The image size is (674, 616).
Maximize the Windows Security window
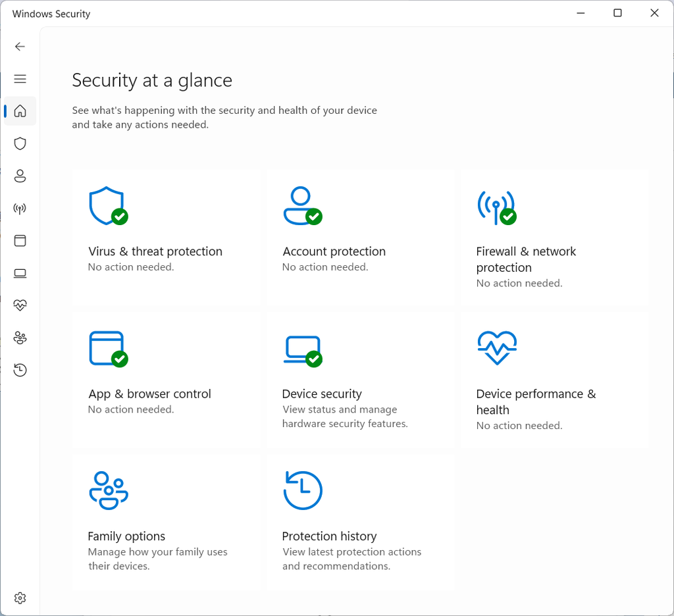[617, 13]
